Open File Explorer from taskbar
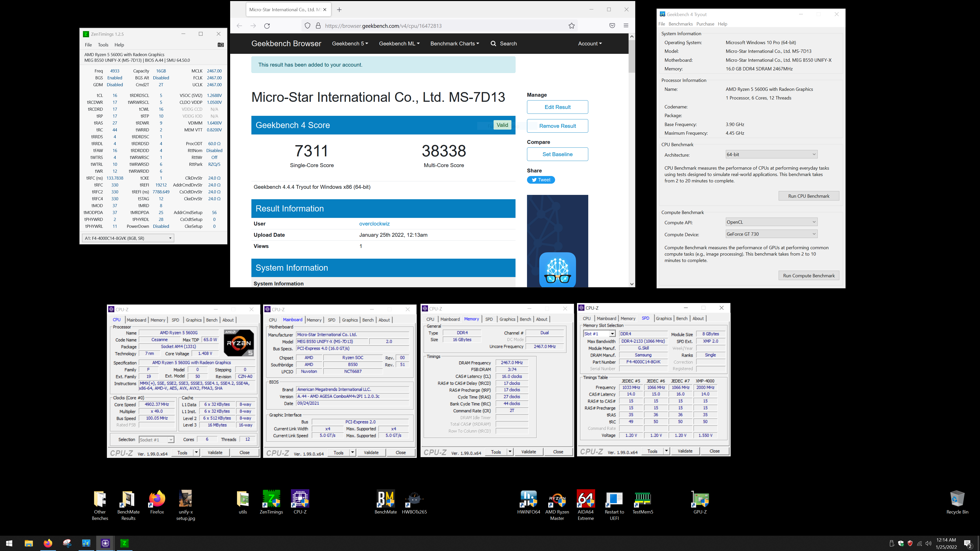Screen dimensions: 980x551 tap(29, 543)
